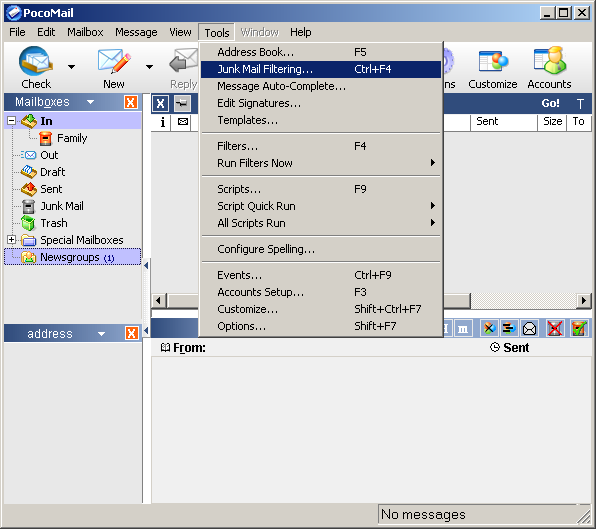This screenshot has width=596, height=529.
Task: Open the Help menu
Action: coord(301,32)
